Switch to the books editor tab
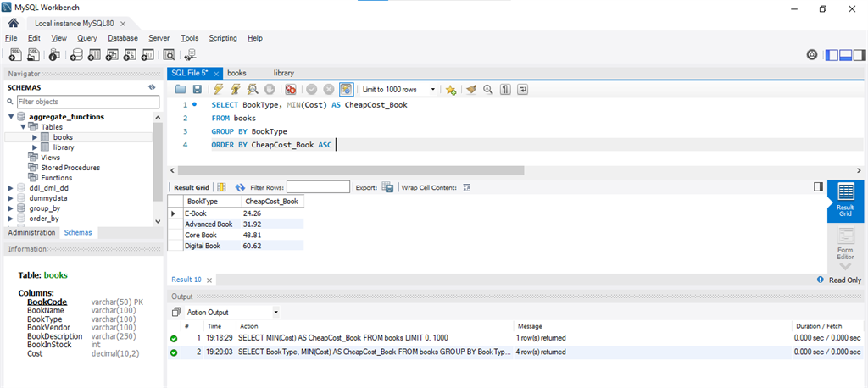Image resolution: width=868 pixels, height=388 pixels. click(x=237, y=73)
